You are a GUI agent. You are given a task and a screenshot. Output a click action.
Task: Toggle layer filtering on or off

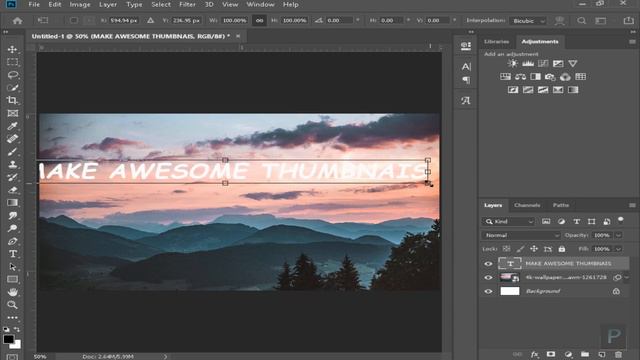coord(621,220)
